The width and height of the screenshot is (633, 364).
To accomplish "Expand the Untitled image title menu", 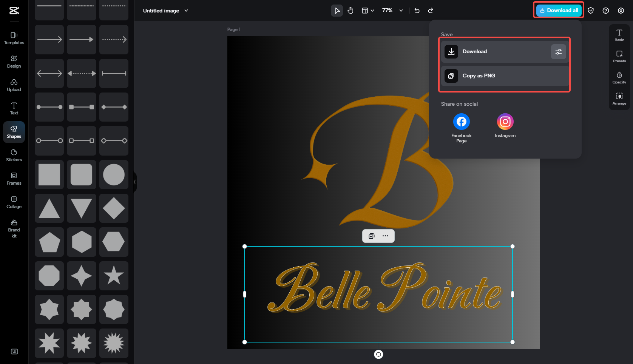I will 186,11.
